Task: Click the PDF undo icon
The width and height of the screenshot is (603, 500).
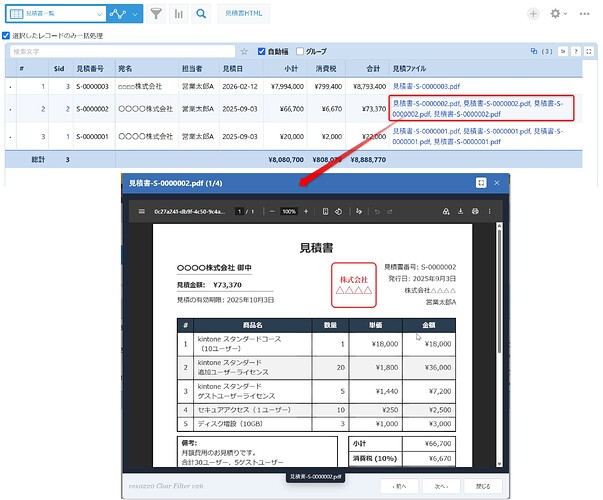Action: 377,212
